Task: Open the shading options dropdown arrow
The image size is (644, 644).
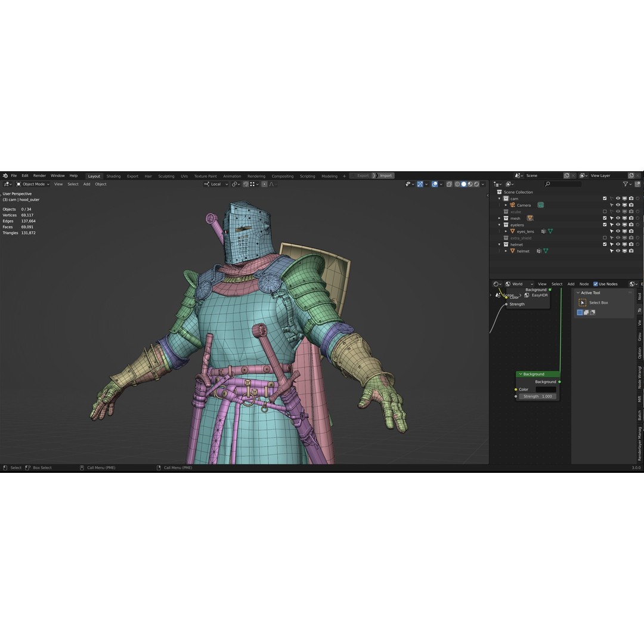Action: click(x=483, y=184)
